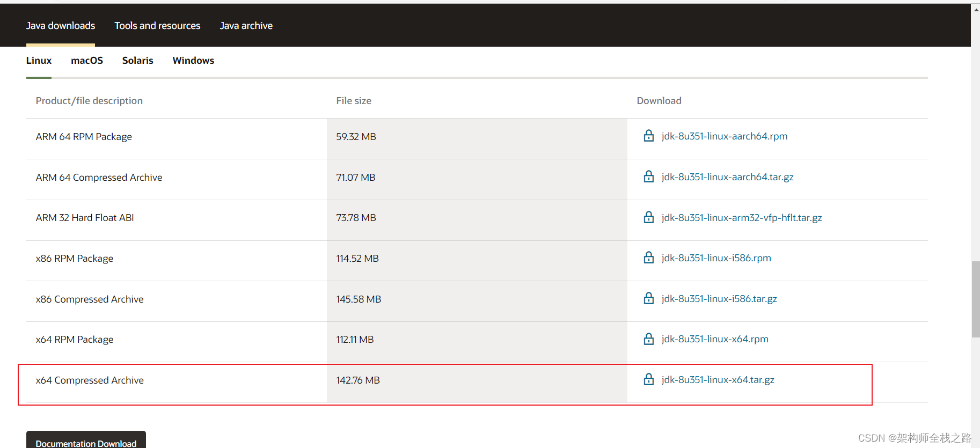The image size is (980, 448).
Task: Select the Windows platform tab
Action: [x=193, y=61]
